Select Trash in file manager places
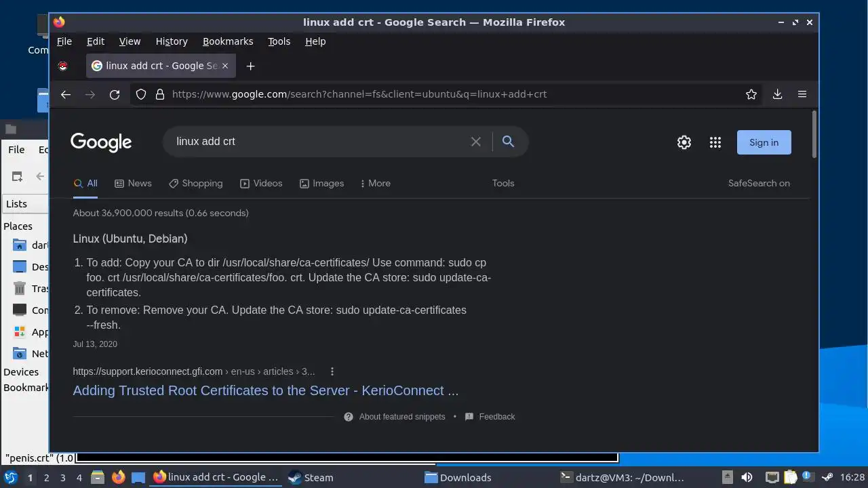The image size is (868, 488). 31,289
